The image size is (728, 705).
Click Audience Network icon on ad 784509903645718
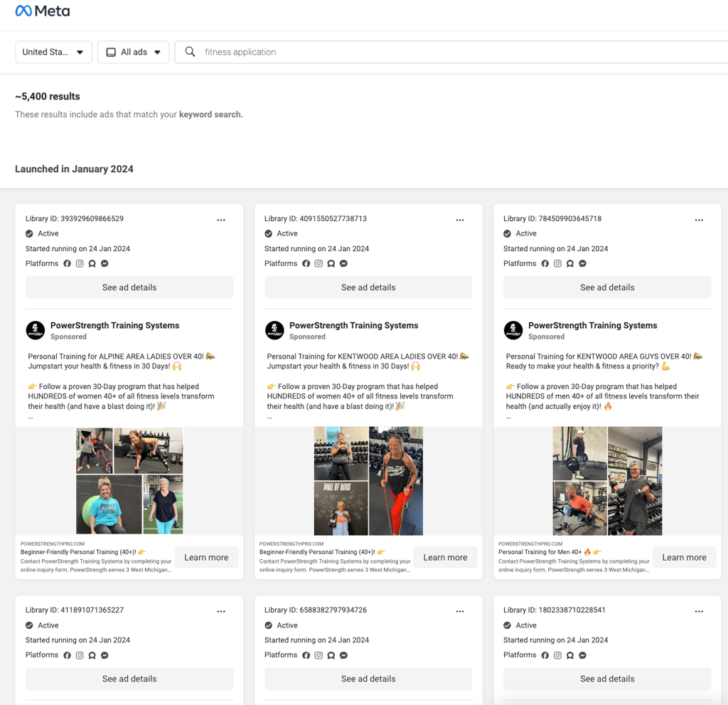click(570, 263)
